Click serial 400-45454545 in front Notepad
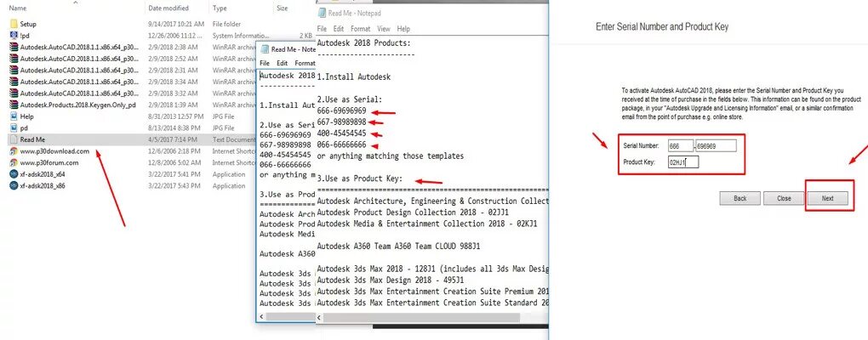Image resolution: width=868 pixels, height=340 pixels. click(x=341, y=133)
